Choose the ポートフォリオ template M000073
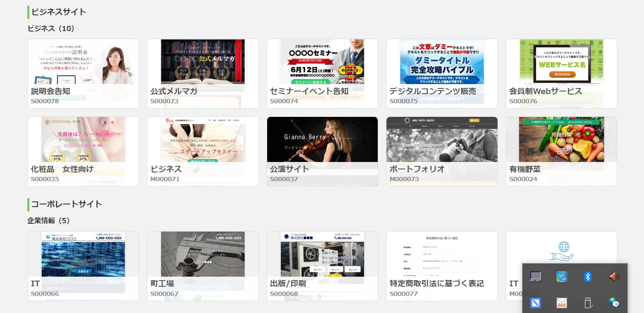The height and width of the screenshot is (313, 644). (x=442, y=151)
